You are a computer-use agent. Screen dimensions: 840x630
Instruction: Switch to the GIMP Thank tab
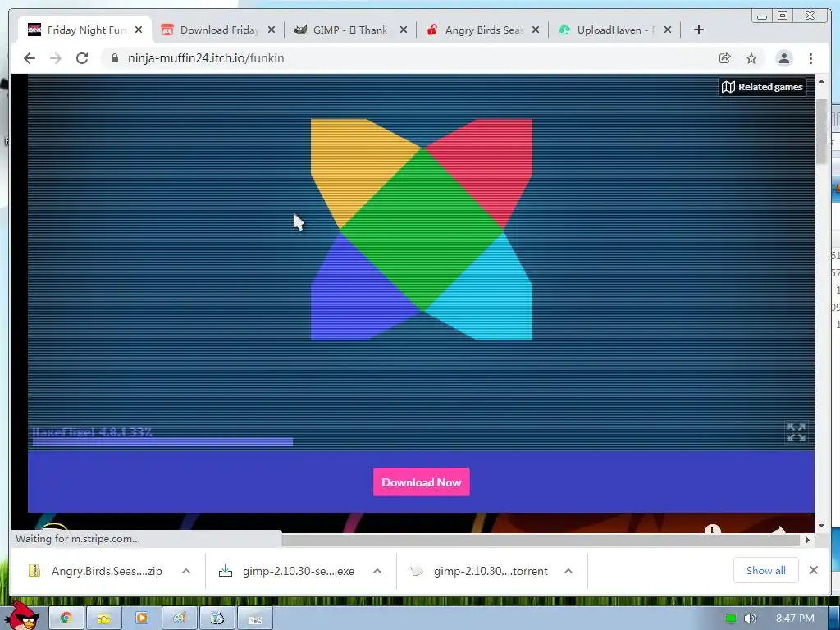pos(349,30)
